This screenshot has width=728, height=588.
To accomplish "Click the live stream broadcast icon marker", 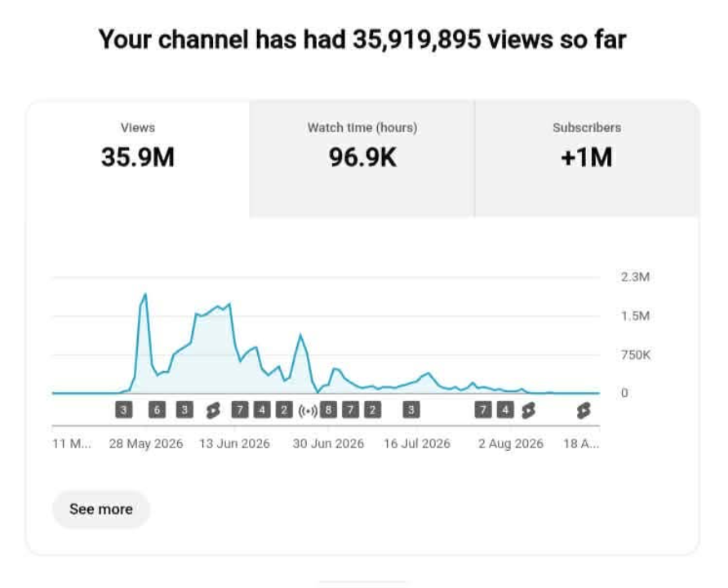I will click(x=308, y=410).
